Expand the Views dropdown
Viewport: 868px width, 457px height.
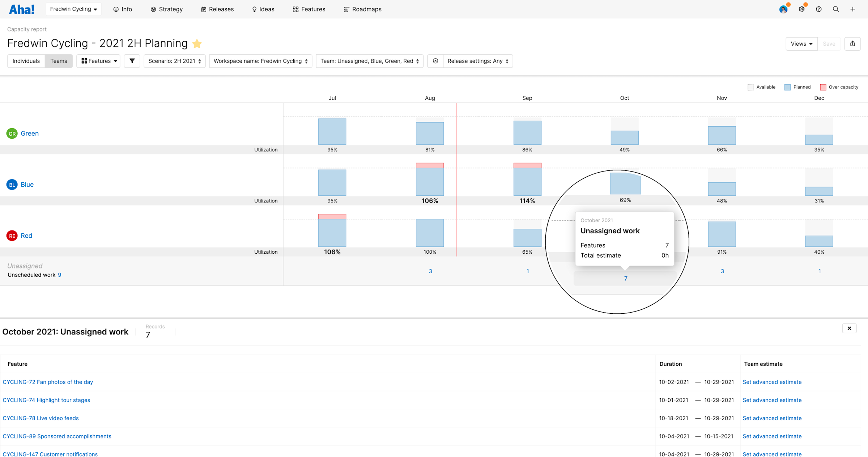(x=801, y=43)
